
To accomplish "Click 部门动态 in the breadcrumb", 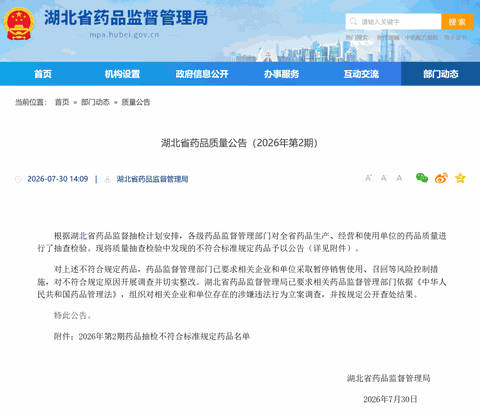I will (x=95, y=102).
